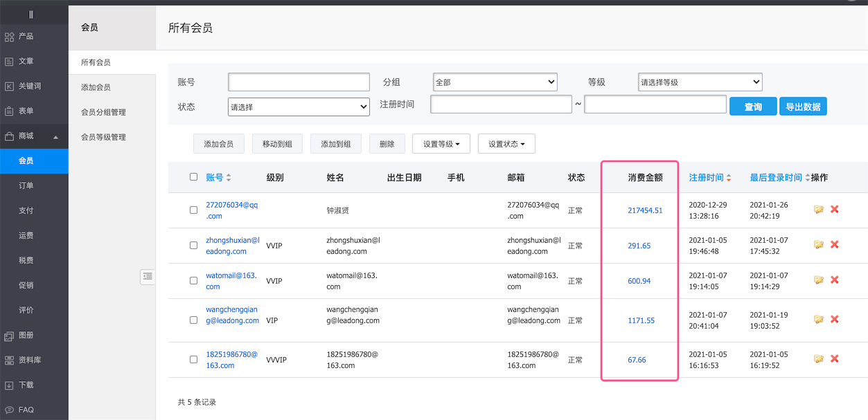
Task: Expand the 设置等级 dropdown button
Action: (441, 144)
